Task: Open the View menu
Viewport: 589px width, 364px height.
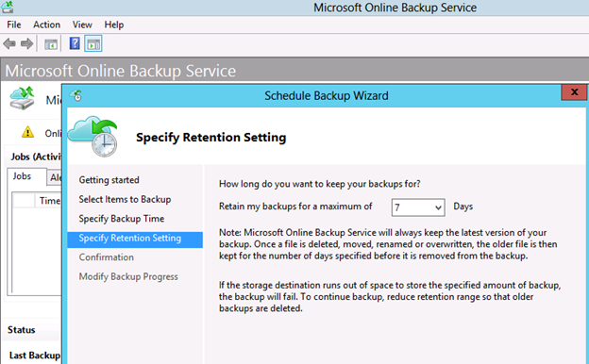Action: tap(82, 25)
